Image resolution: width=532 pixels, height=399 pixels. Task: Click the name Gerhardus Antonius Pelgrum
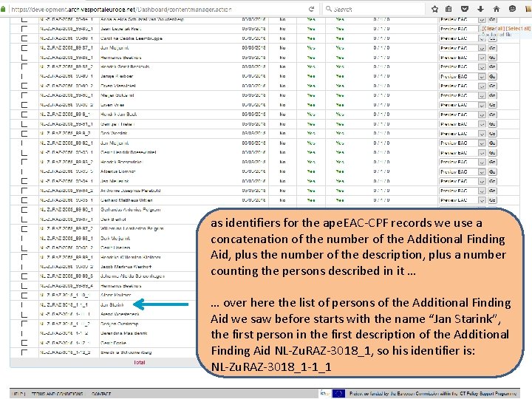coord(130,210)
